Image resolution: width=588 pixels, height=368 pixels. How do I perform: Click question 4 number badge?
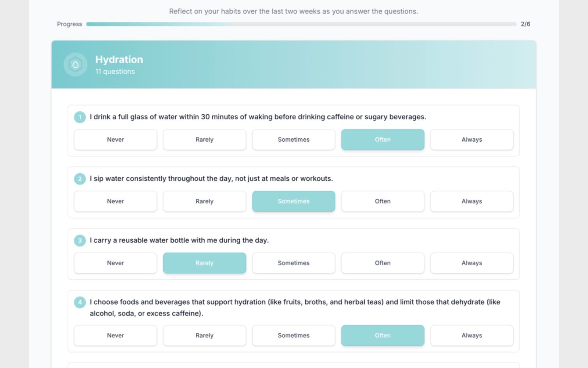(80, 302)
